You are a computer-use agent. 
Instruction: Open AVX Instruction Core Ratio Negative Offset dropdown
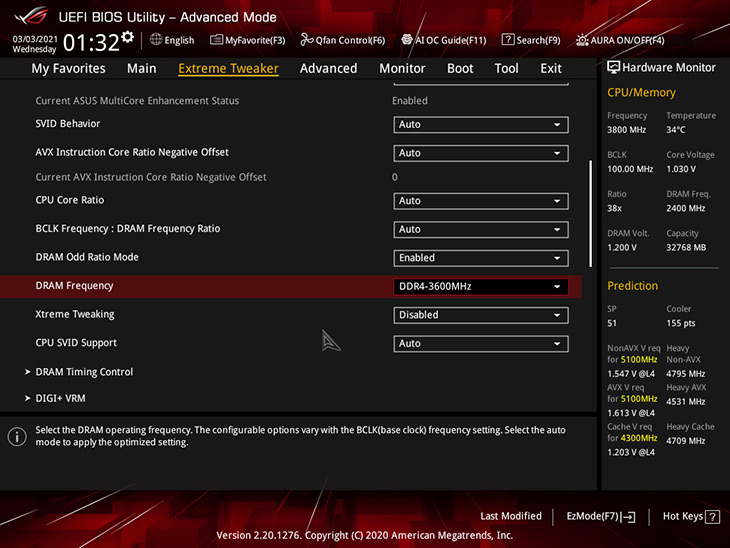tap(481, 153)
